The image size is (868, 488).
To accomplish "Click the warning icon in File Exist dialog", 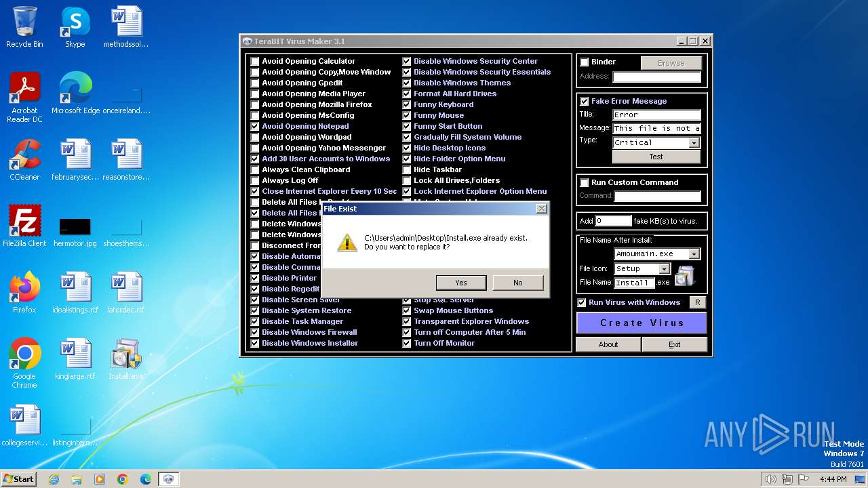I will pyautogui.click(x=347, y=243).
